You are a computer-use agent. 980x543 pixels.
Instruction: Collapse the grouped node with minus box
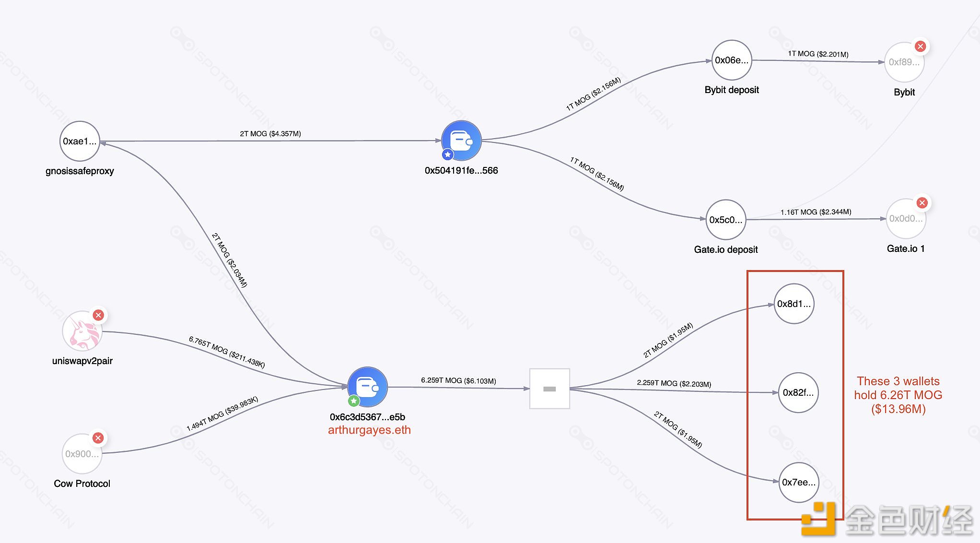549,389
